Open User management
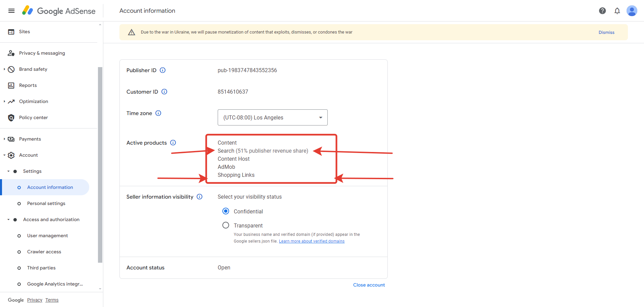Screen dimensions: 644x307 (x=47, y=236)
